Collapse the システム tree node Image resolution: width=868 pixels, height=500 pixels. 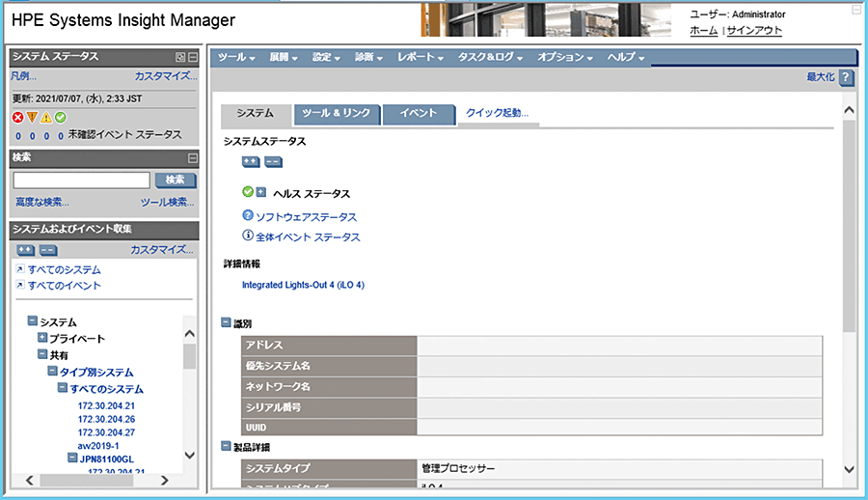pyautogui.click(x=32, y=321)
